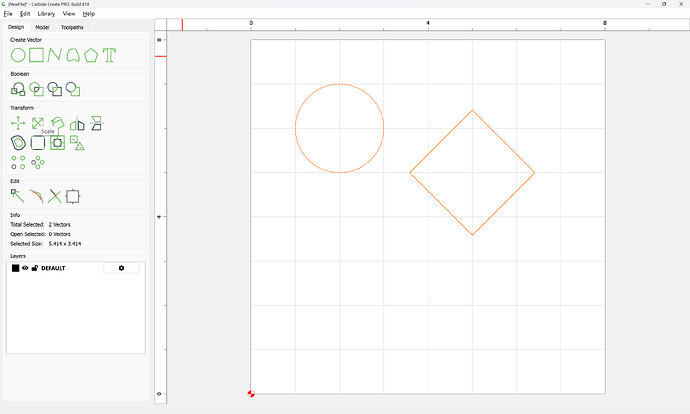Expand the View menu

click(69, 14)
